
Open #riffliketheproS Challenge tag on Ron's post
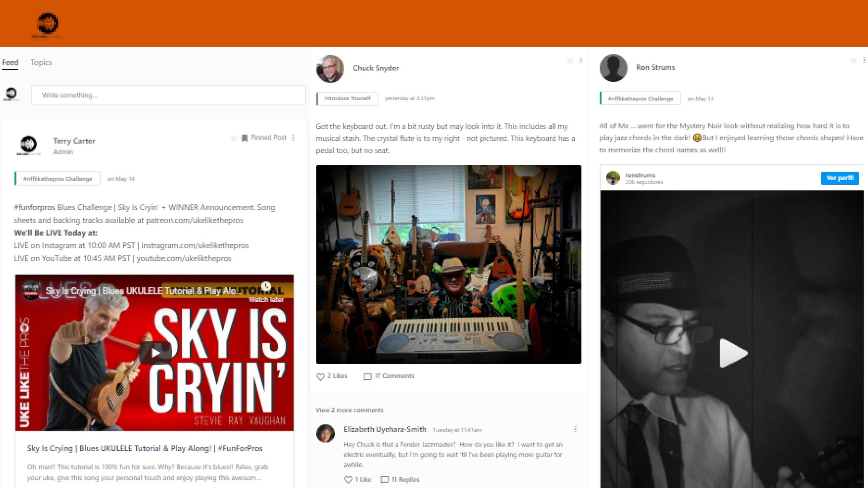(x=640, y=99)
